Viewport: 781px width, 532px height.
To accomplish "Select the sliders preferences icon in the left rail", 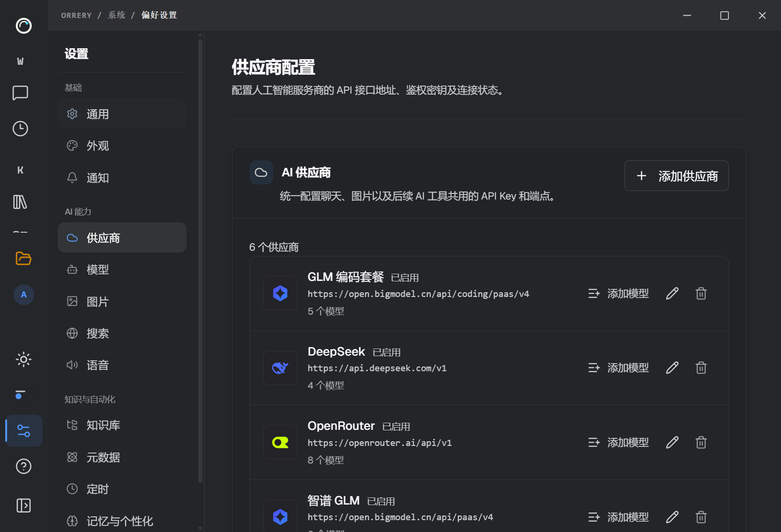I will pyautogui.click(x=24, y=431).
